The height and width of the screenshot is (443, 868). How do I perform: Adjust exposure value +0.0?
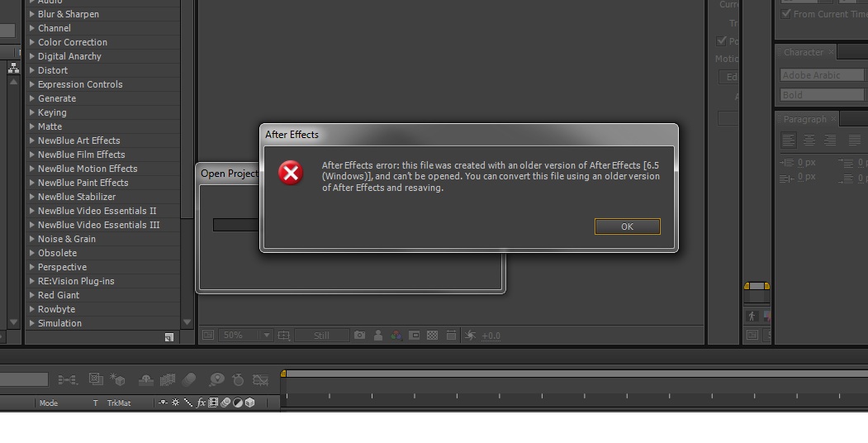click(x=491, y=336)
